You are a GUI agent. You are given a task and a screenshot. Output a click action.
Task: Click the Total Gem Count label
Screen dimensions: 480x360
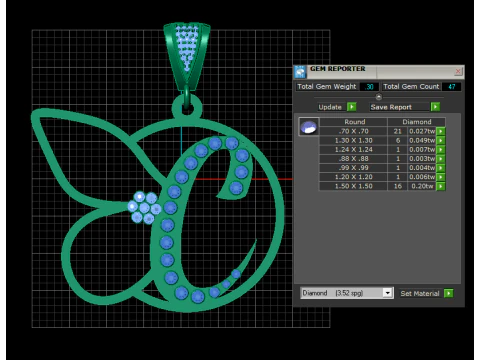tap(411, 87)
